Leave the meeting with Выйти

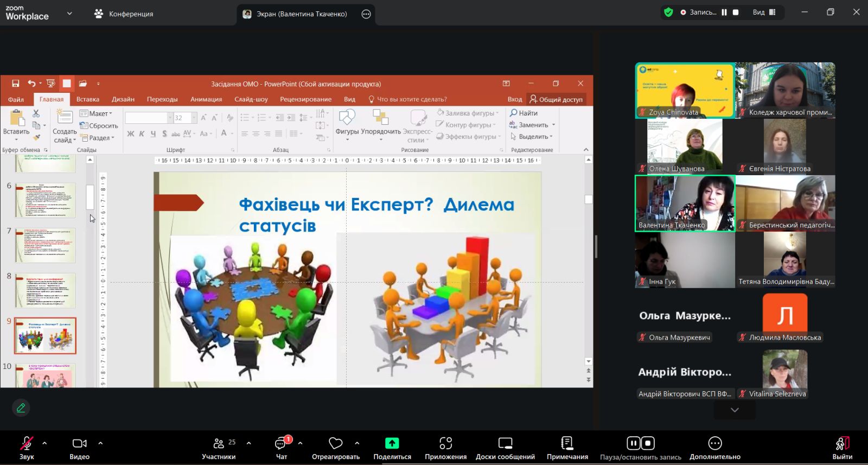click(842, 448)
